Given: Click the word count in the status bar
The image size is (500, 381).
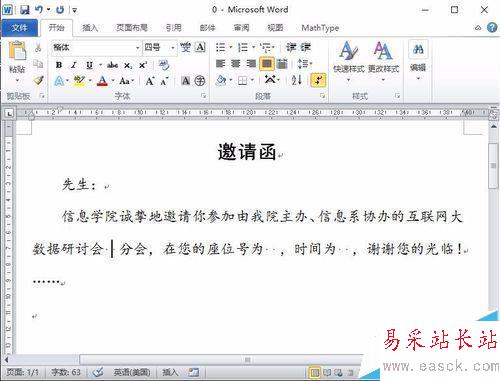Looking at the screenshot, I should [66, 372].
